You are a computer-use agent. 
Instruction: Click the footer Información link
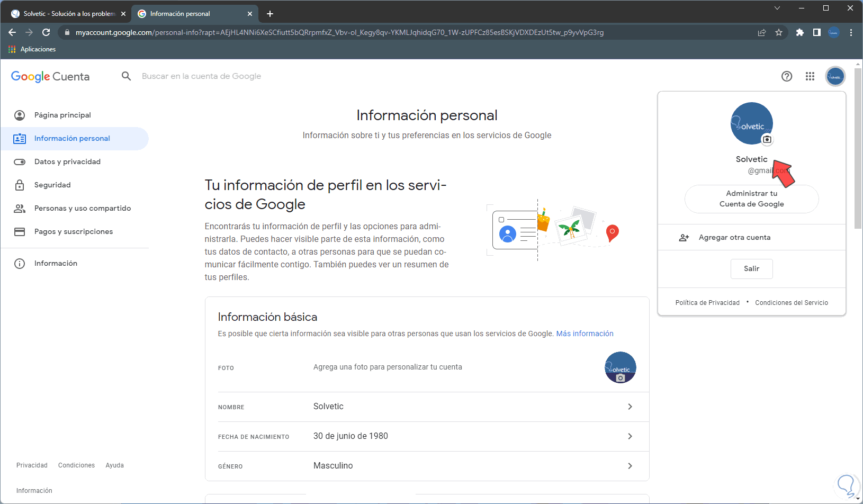(x=34, y=491)
